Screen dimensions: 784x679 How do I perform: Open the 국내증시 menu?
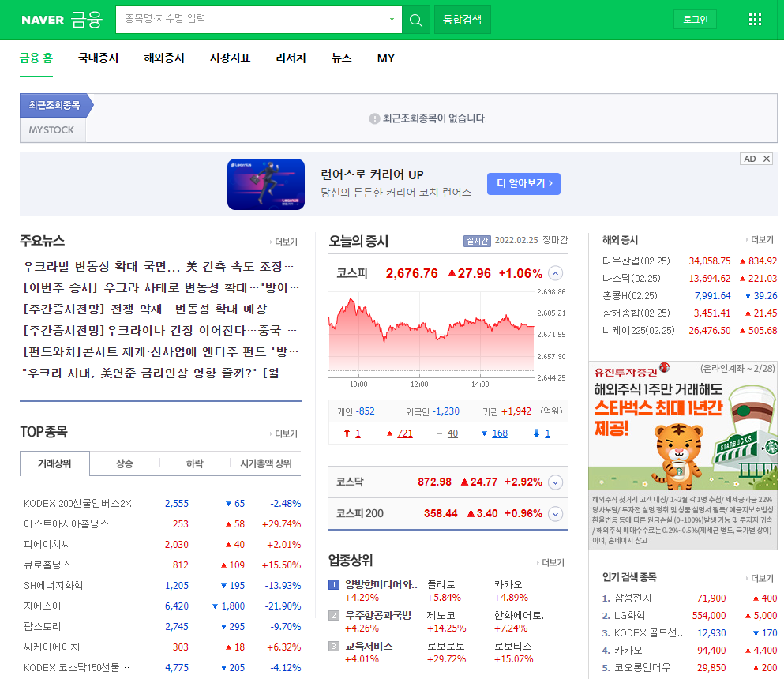tap(99, 58)
